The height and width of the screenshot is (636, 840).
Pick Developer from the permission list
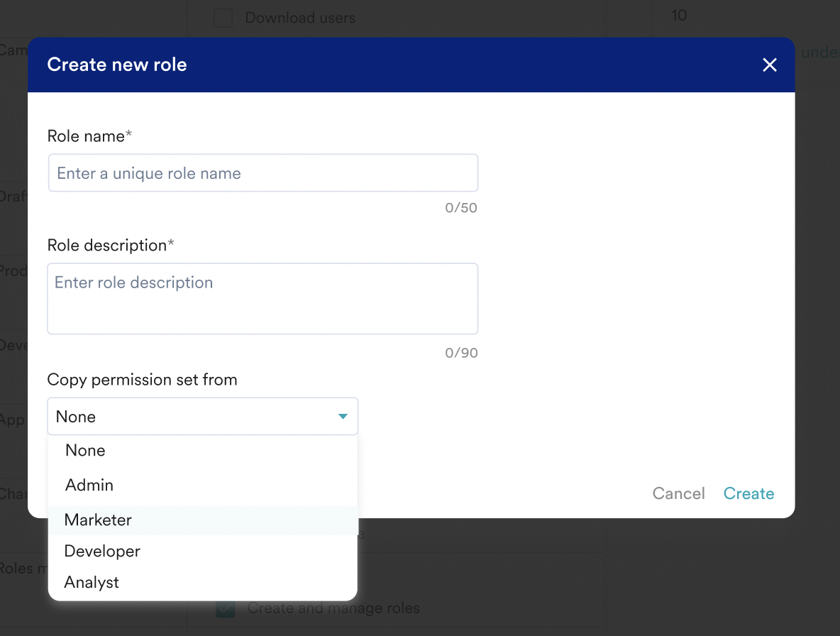102,552
